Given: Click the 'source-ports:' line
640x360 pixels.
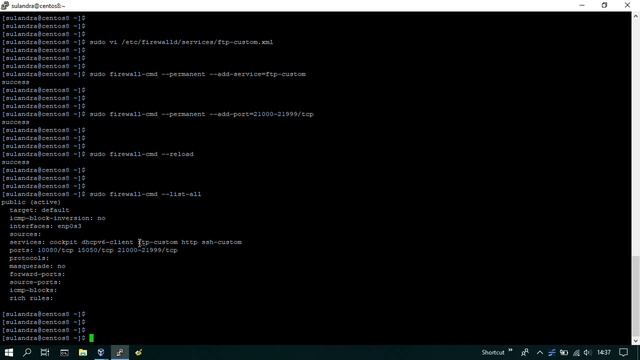Looking at the screenshot, I should point(35,282).
